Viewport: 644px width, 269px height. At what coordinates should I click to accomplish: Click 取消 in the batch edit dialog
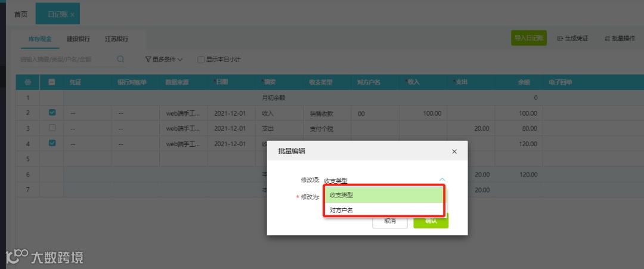tap(390, 221)
